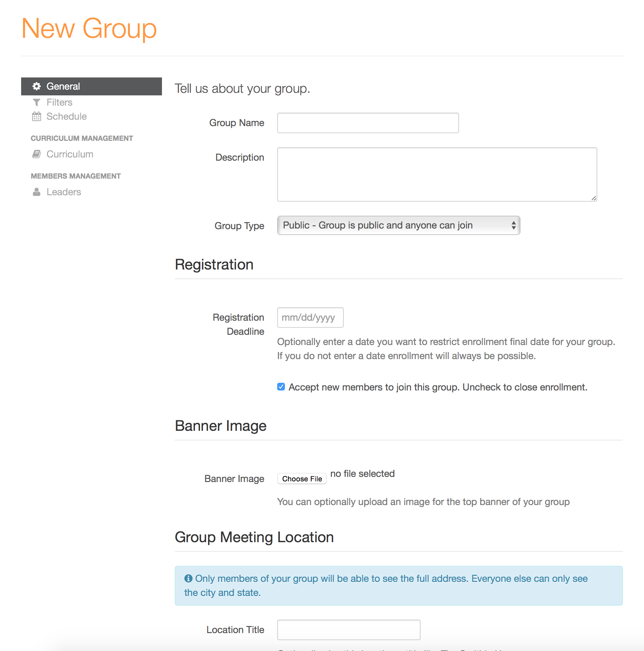644x651 pixels.
Task: Click the Registration Deadline date field
Action: 310,317
